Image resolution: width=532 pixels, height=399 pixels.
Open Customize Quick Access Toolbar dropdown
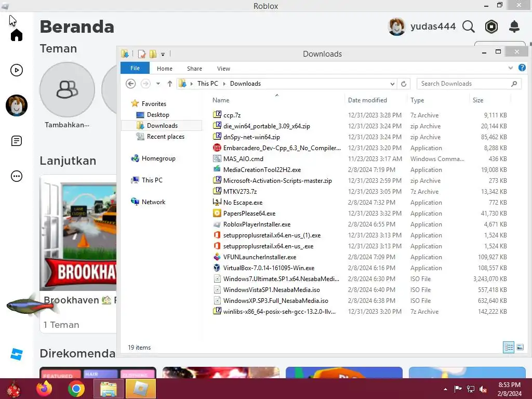click(x=163, y=54)
